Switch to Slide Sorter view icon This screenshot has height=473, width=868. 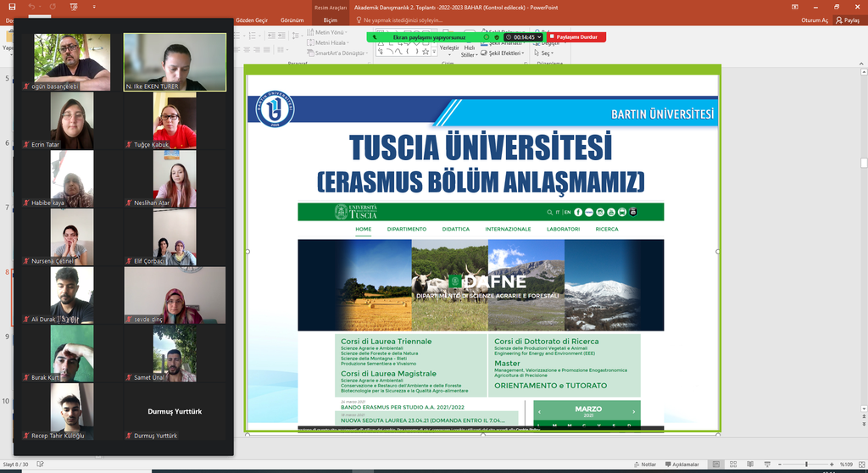[733, 465]
